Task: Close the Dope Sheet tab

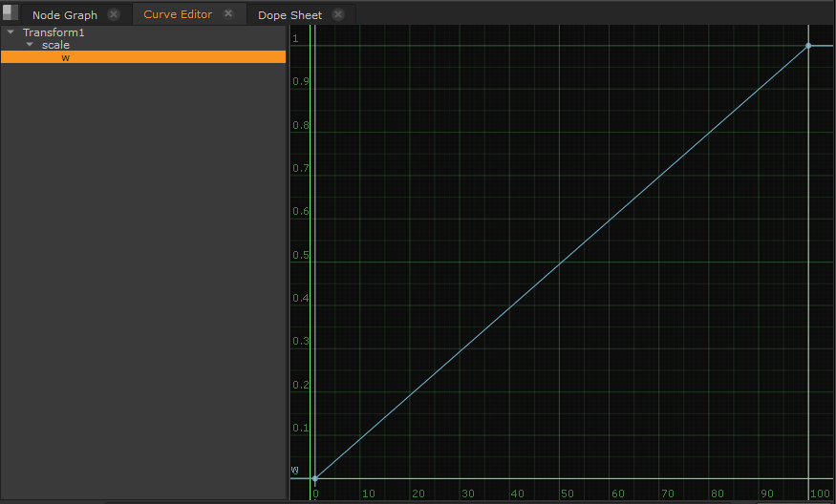Action: 338,14
